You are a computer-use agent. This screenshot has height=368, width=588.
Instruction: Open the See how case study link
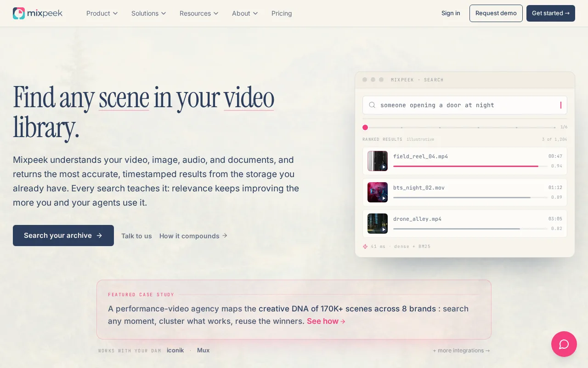326,321
